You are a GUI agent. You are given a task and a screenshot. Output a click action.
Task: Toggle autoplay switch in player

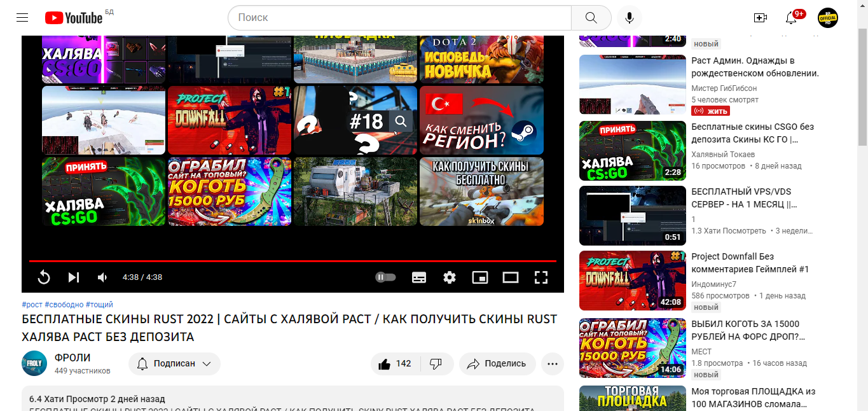385,277
